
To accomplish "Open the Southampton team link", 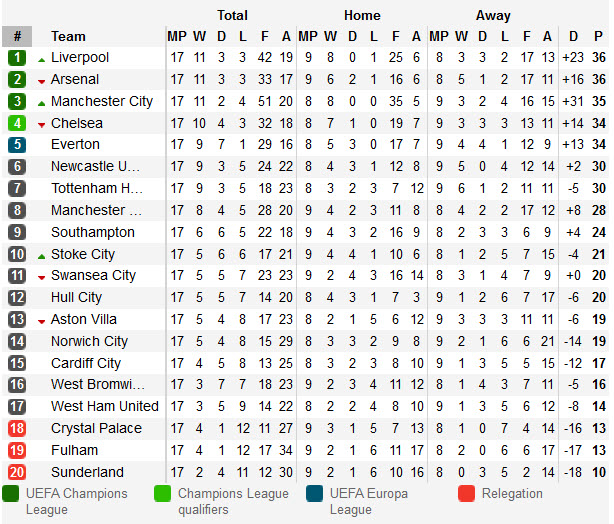I will tap(92, 232).
